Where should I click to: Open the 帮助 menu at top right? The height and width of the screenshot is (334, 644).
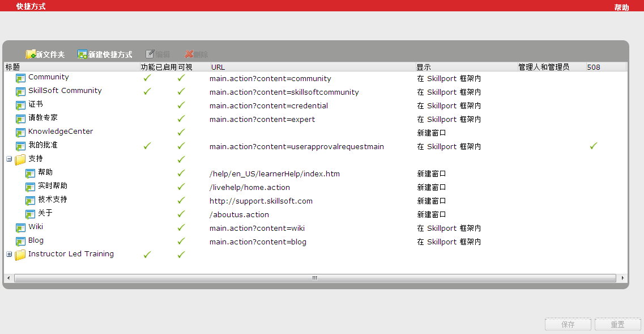[x=620, y=6]
